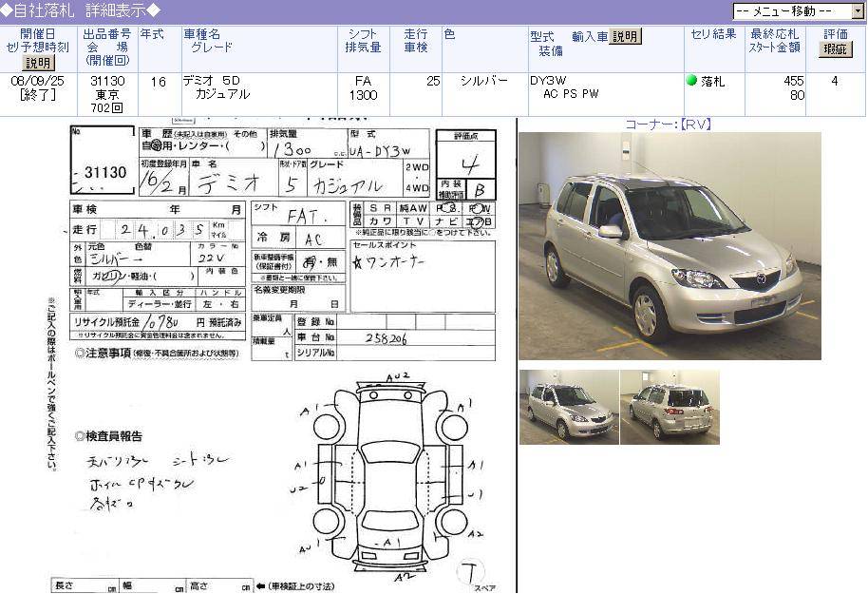Click the コーナー:【RV】 link

point(669,125)
